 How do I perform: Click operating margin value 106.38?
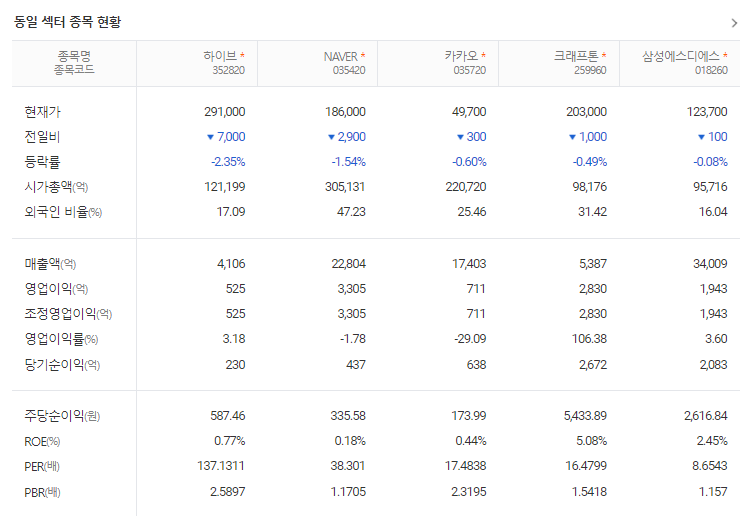pyautogui.click(x=589, y=339)
